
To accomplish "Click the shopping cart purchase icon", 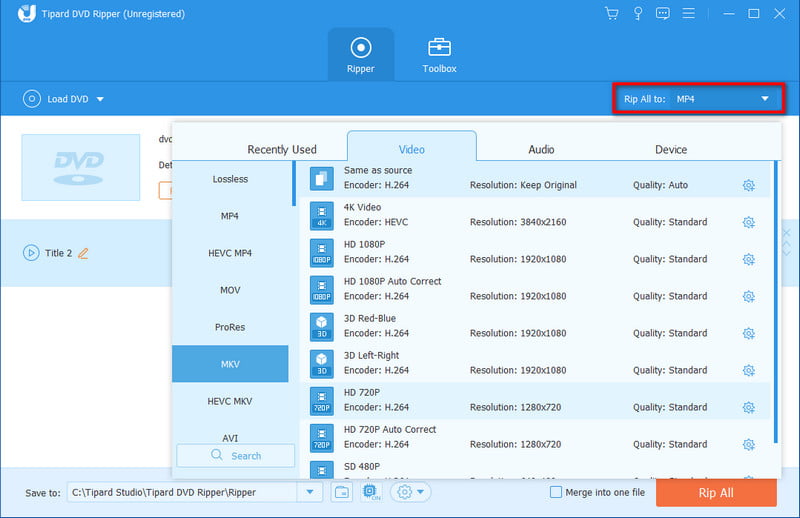I will pos(612,13).
